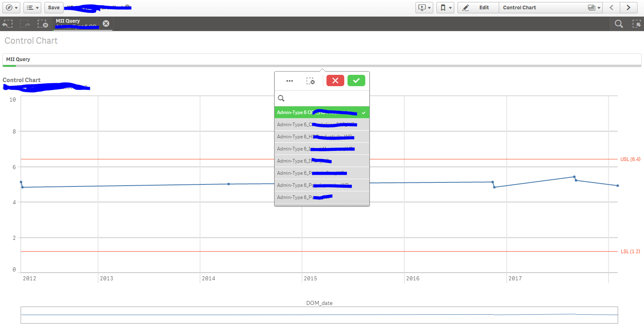Clear all selections in toolbar
This screenshot has width=644, height=326.
(x=42, y=24)
